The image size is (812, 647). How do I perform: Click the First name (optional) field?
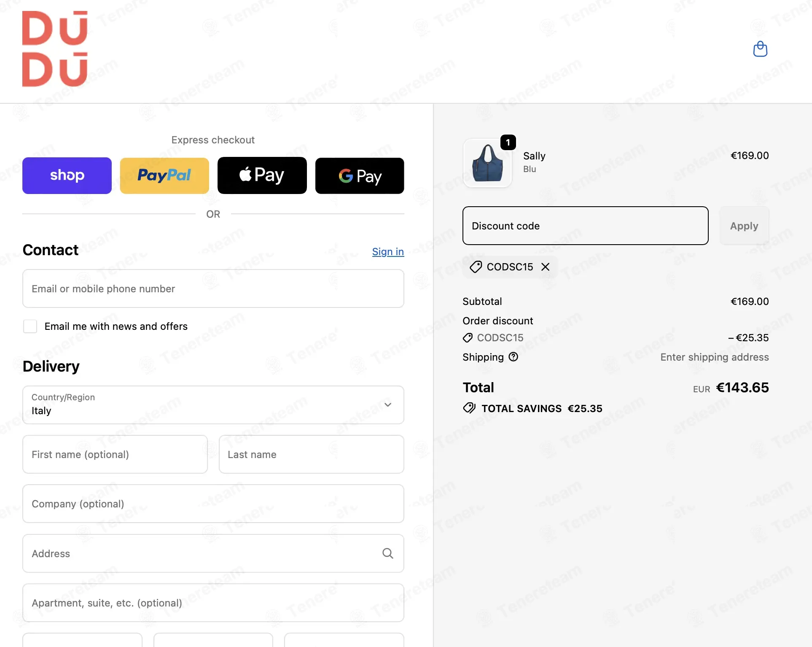115,454
